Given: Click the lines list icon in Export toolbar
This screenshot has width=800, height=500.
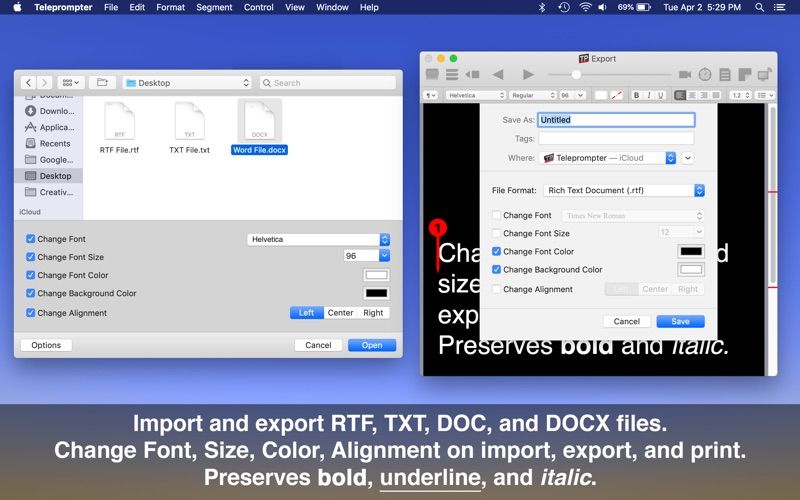Looking at the screenshot, I should point(452,74).
